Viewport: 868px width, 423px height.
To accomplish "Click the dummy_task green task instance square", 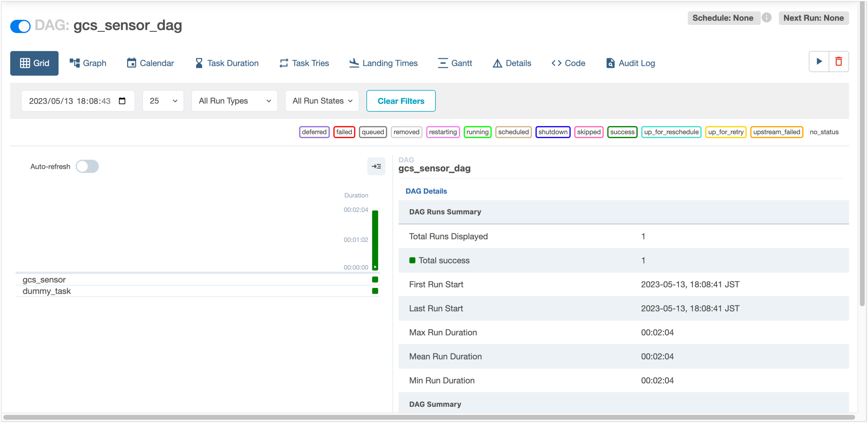I will pos(375,291).
